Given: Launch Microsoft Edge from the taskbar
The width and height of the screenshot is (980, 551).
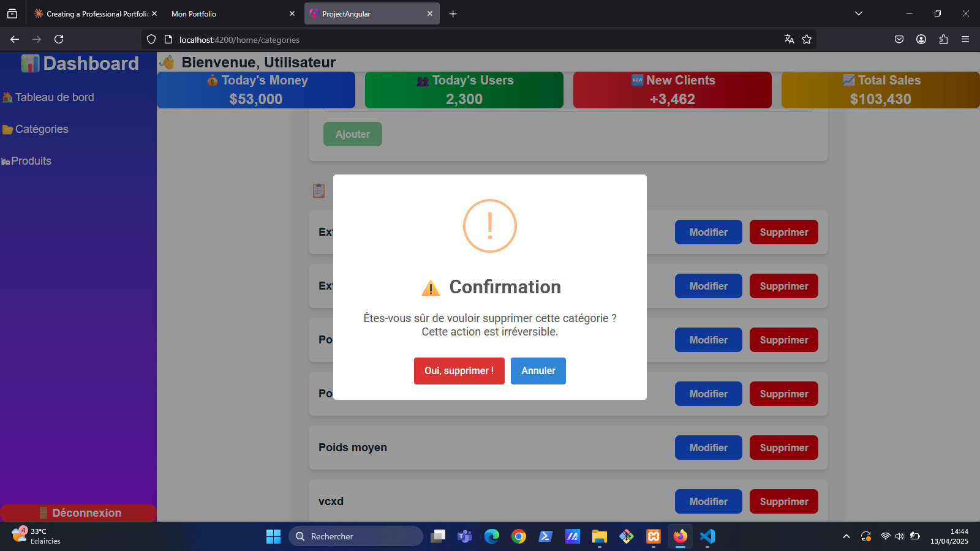Looking at the screenshot, I should click(x=492, y=536).
